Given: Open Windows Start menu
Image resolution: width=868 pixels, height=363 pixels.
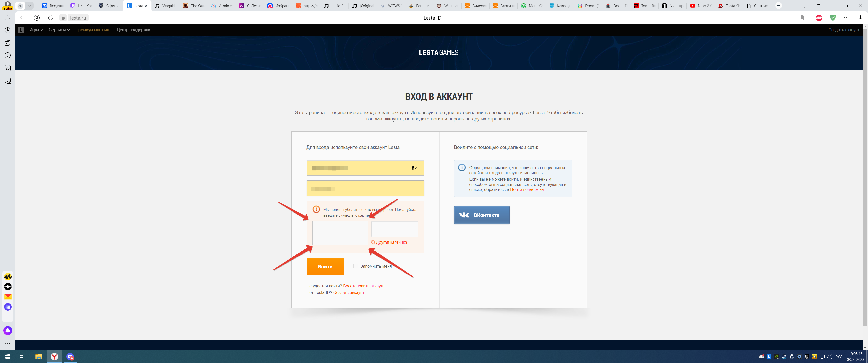Looking at the screenshot, I should point(7,357).
